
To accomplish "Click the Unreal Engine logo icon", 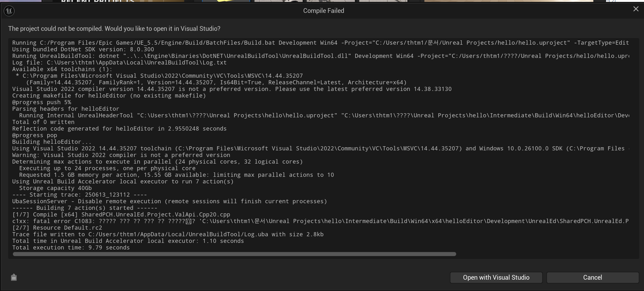I will (9, 11).
